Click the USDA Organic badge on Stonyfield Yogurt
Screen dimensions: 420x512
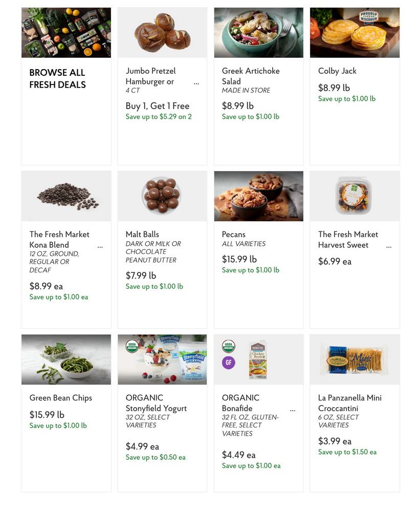click(132, 346)
